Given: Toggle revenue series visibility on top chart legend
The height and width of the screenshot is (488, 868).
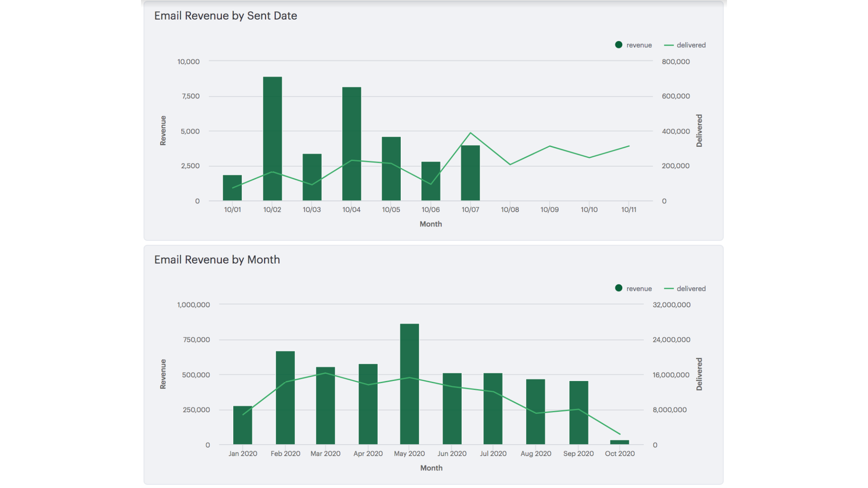Looking at the screenshot, I should pyautogui.click(x=633, y=45).
